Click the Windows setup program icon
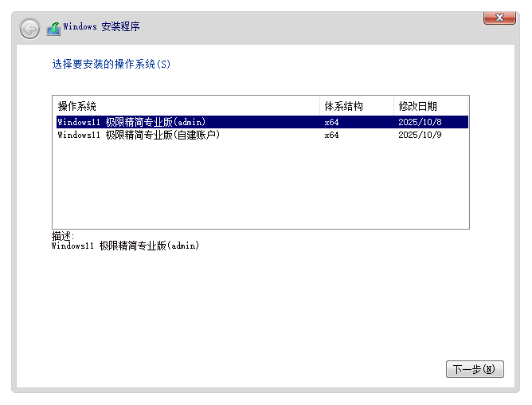 point(53,29)
